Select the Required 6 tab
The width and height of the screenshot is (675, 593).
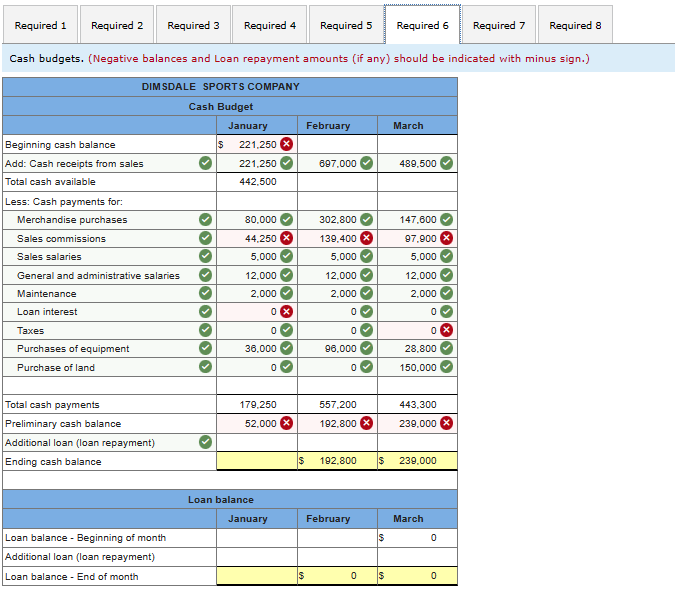click(422, 25)
